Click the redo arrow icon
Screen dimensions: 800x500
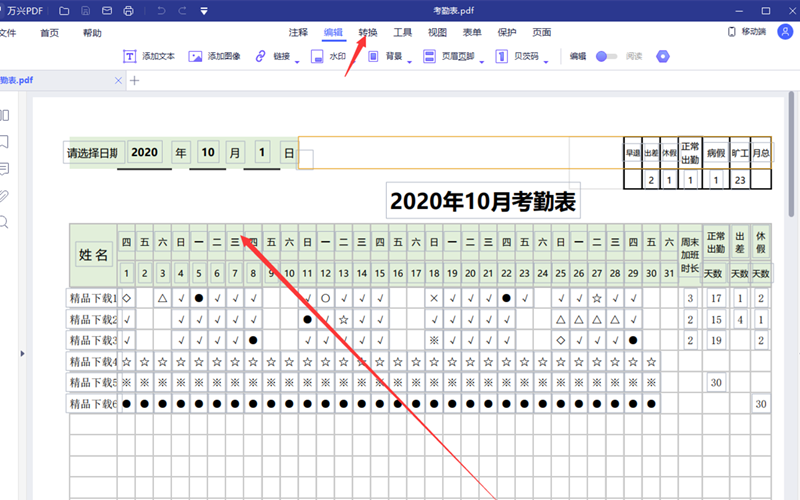coord(182,11)
